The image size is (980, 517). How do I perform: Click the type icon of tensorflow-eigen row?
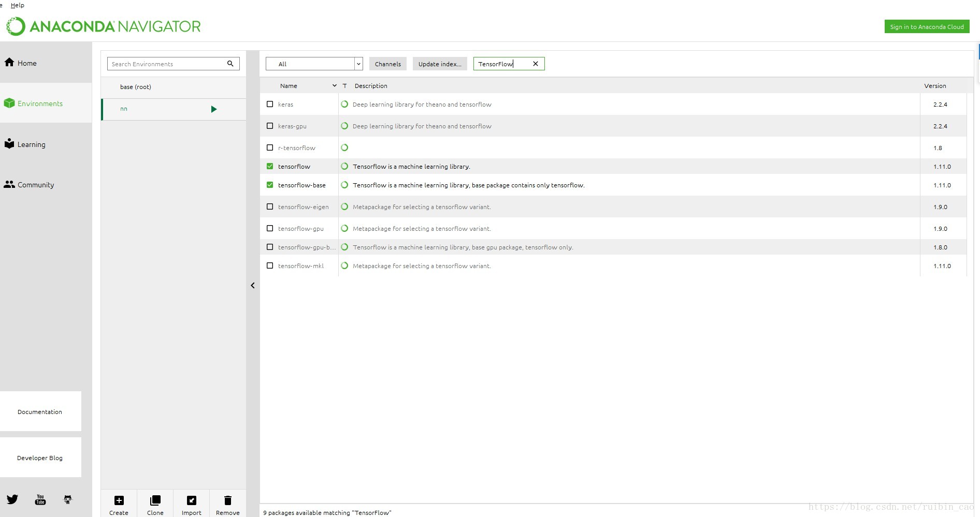click(x=344, y=206)
